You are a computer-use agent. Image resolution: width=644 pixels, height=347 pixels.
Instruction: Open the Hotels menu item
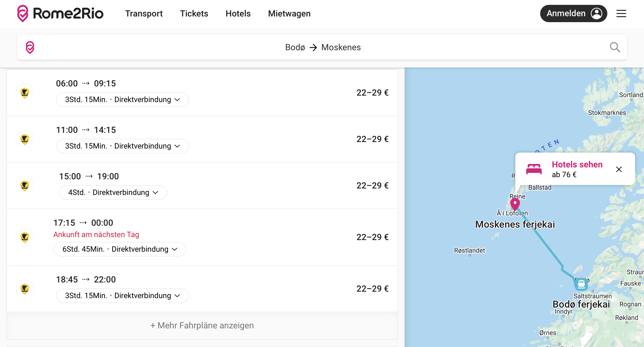(x=238, y=14)
